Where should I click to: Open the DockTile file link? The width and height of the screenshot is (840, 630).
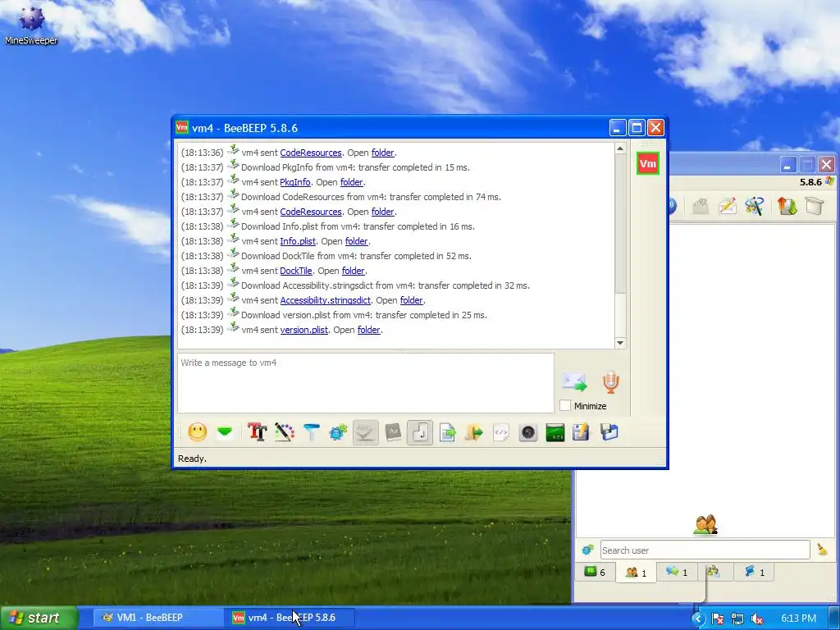295,271
